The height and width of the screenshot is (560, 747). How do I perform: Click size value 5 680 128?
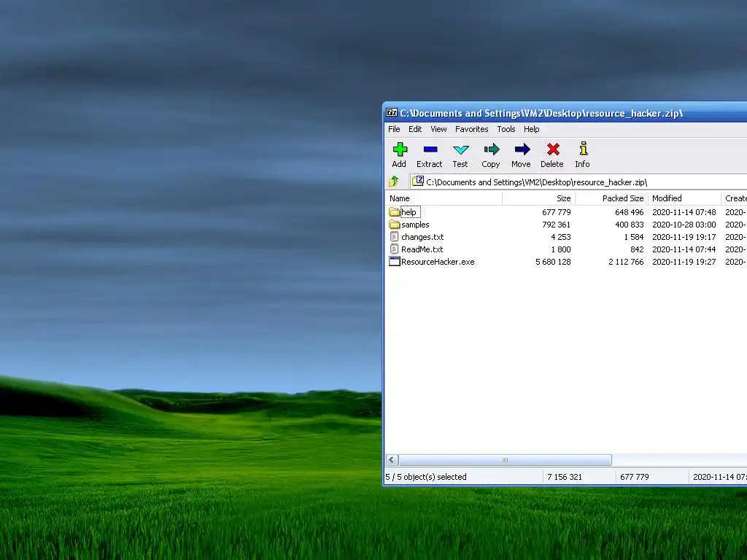(553, 262)
